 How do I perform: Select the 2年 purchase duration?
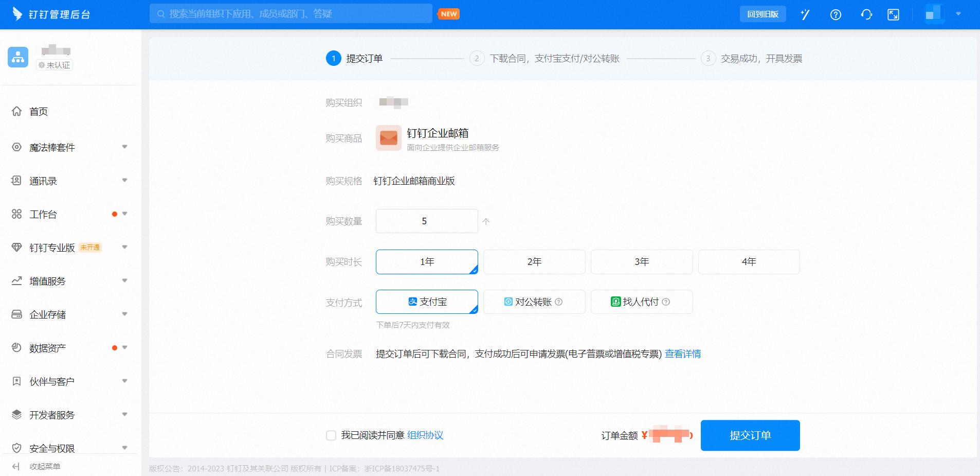click(x=534, y=262)
